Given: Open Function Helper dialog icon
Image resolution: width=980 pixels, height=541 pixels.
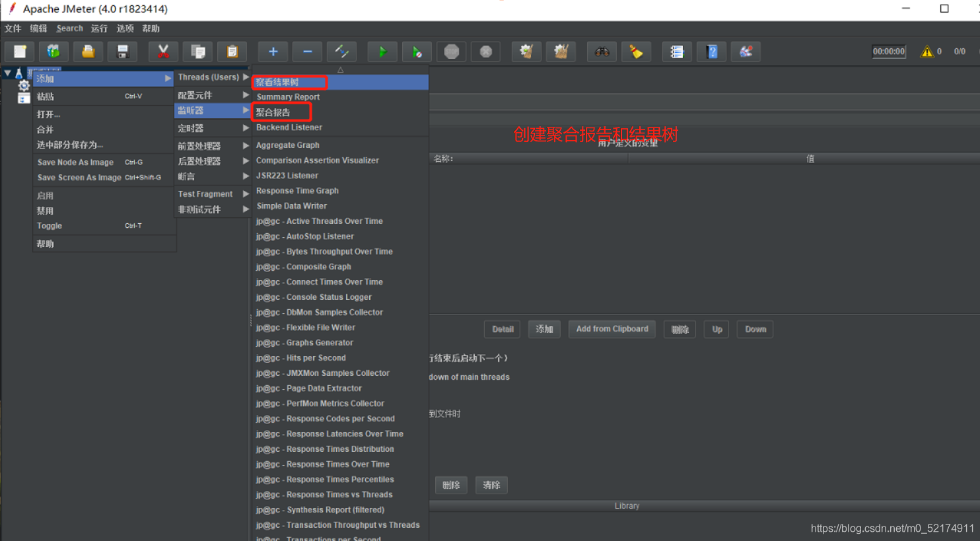Looking at the screenshot, I should [677, 52].
